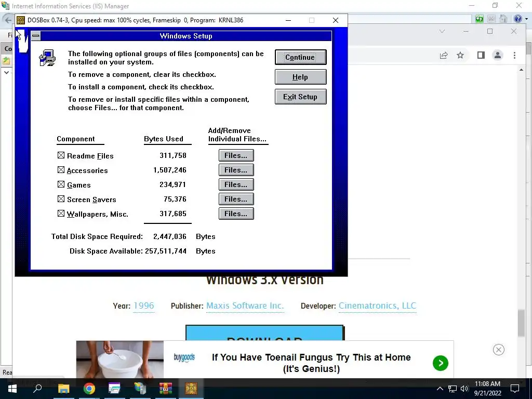The height and width of the screenshot is (399, 532).
Task: Open Files... for Games
Action: point(236,184)
